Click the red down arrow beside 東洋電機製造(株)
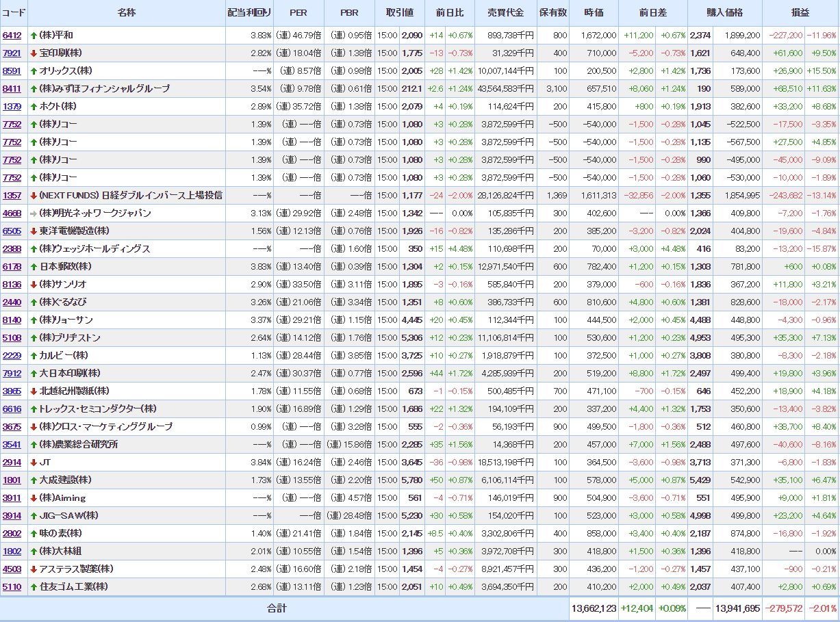The width and height of the screenshot is (840, 622). [34, 231]
